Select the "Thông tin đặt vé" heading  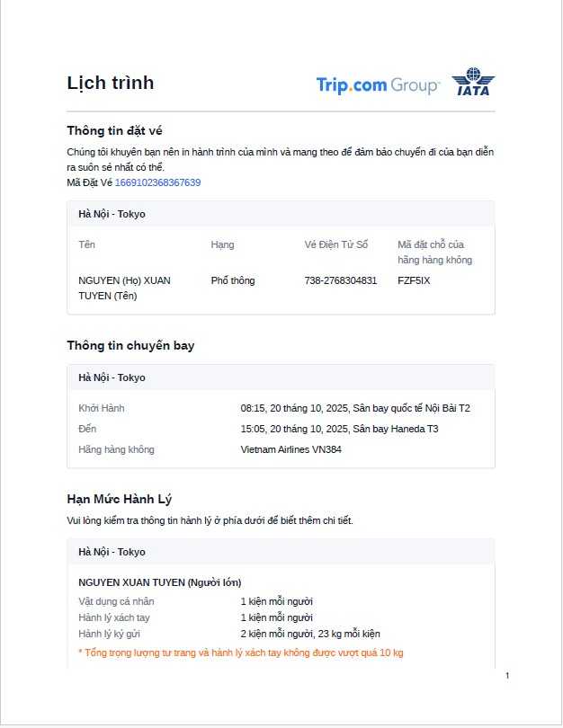coord(114,131)
